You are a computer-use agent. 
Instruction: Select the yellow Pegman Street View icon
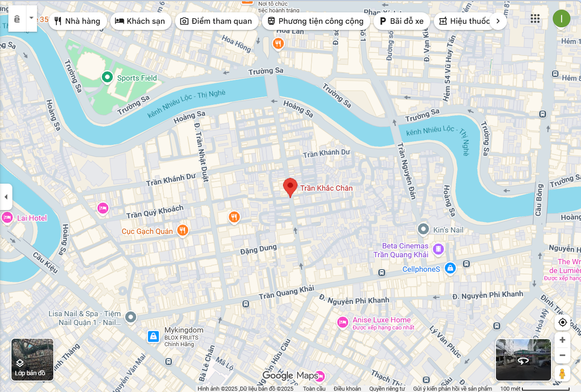pyautogui.click(x=562, y=374)
